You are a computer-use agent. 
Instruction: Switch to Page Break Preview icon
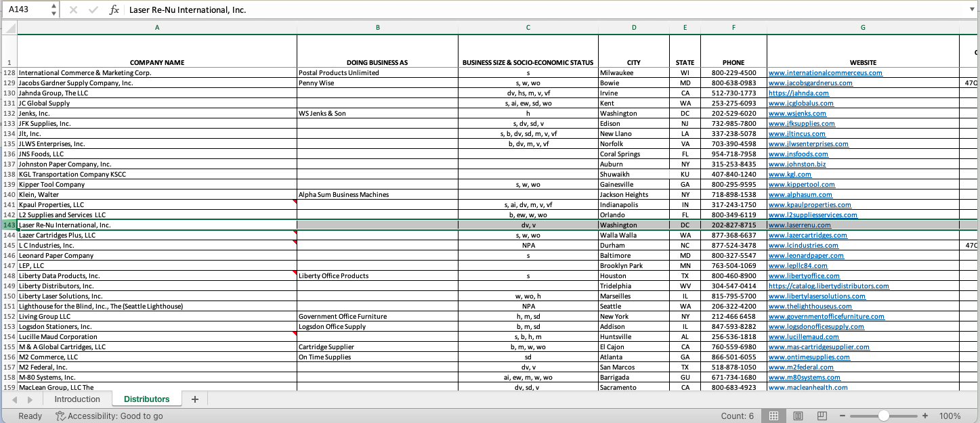(822, 416)
